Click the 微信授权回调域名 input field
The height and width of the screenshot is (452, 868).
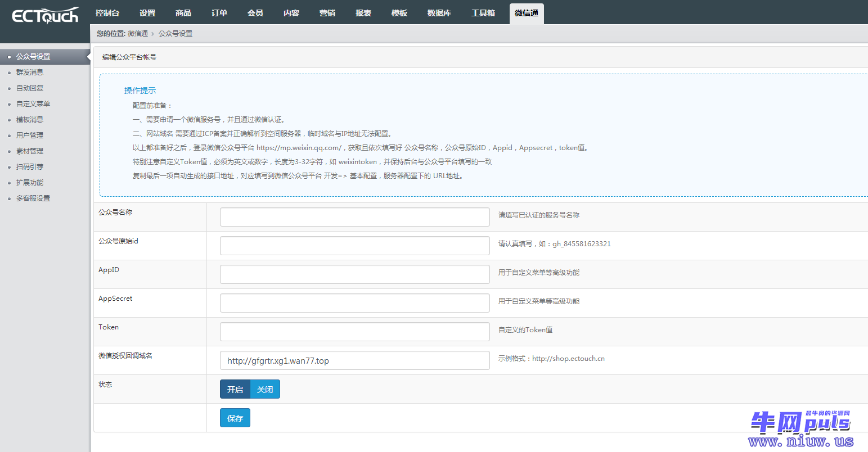coord(355,360)
